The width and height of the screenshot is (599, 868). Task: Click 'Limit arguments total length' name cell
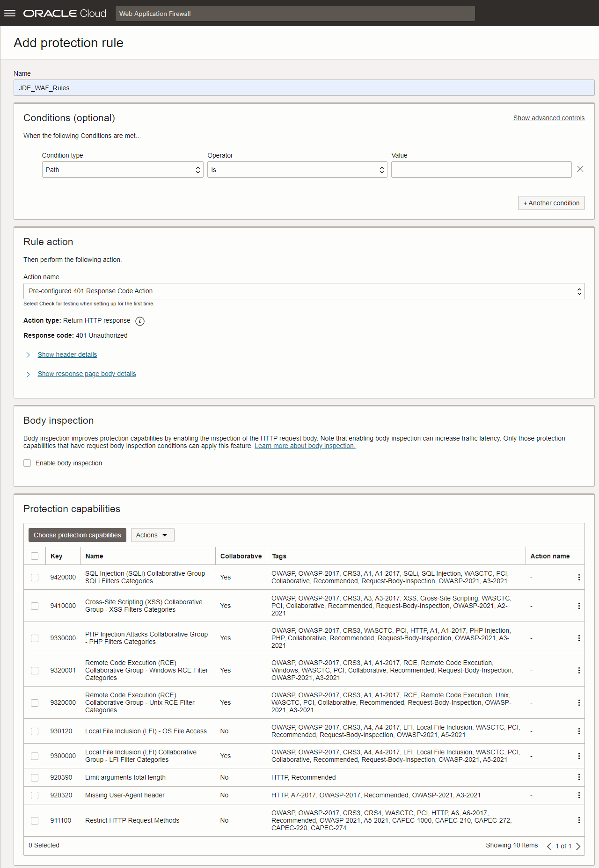pyautogui.click(x=125, y=777)
